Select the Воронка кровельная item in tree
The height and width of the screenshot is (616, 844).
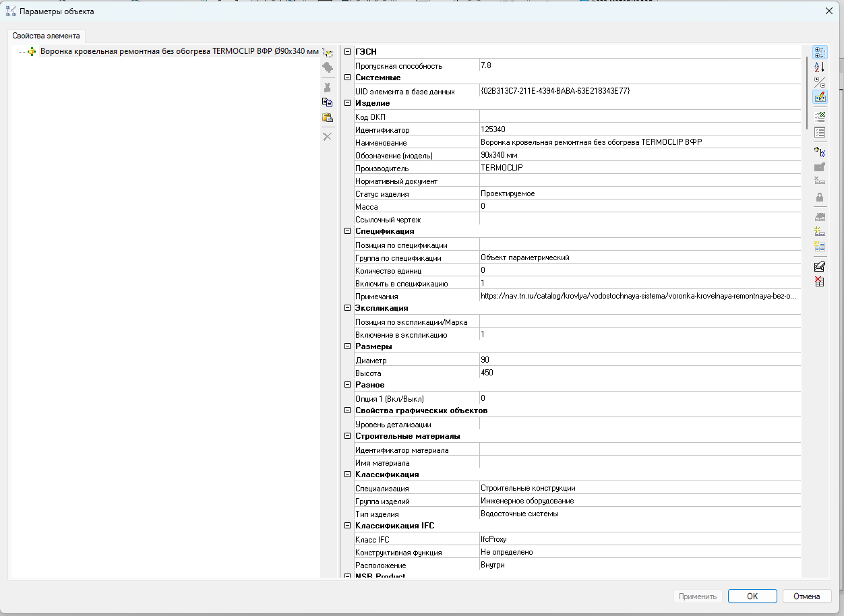point(179,51)
